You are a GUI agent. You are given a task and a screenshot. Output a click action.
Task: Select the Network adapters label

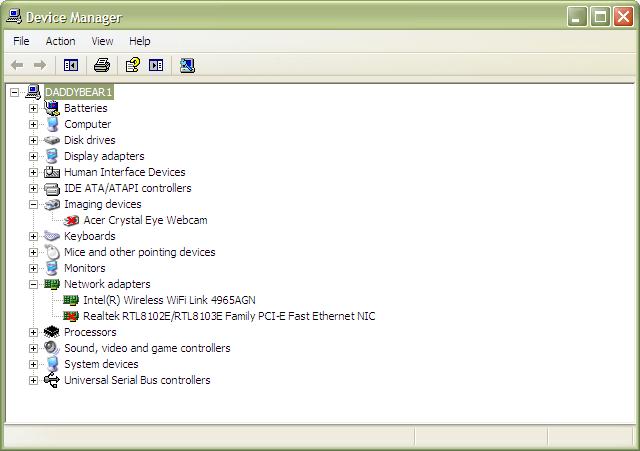tap(107, 284)
